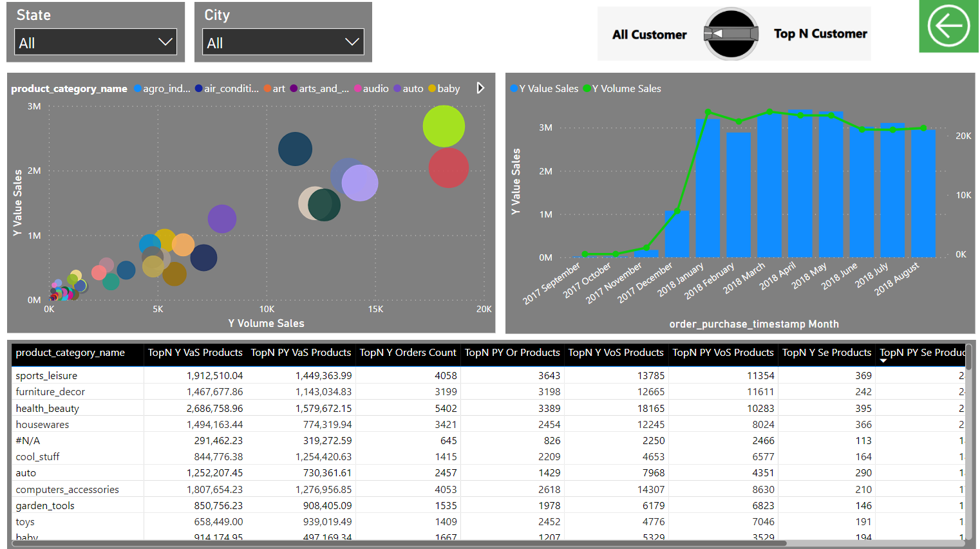Viewport: 980px width, 549px height.
Task: Click the green back arrow button
Action: tap(948, 26)
